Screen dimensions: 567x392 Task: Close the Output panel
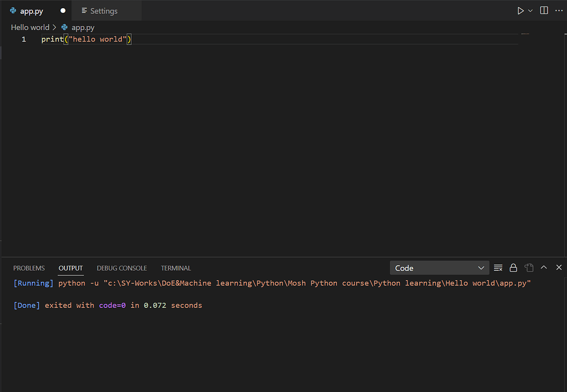click(559, 267)
